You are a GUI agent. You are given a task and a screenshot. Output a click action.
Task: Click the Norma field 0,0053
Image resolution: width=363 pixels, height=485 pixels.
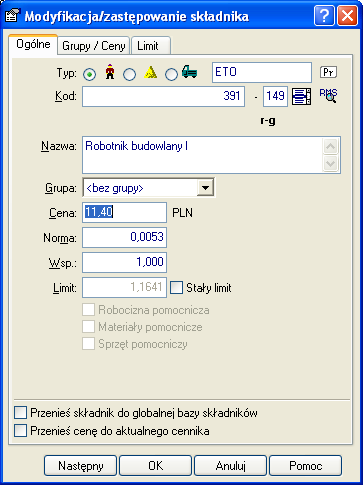click(x=124, y=237)
